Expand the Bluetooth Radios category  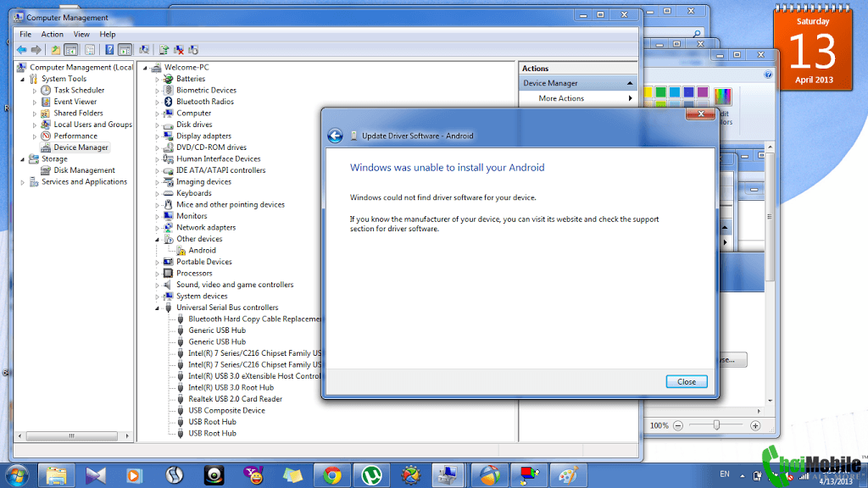pos(158,102)
